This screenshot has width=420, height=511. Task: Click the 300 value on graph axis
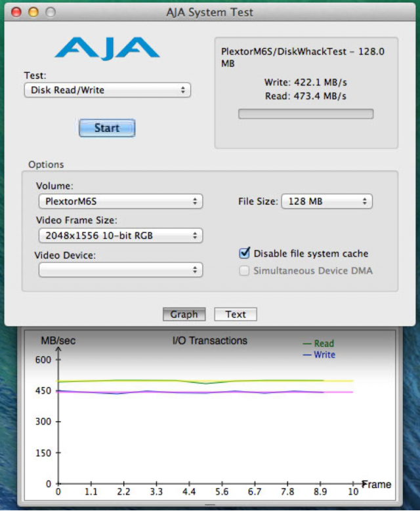[43, 421]
